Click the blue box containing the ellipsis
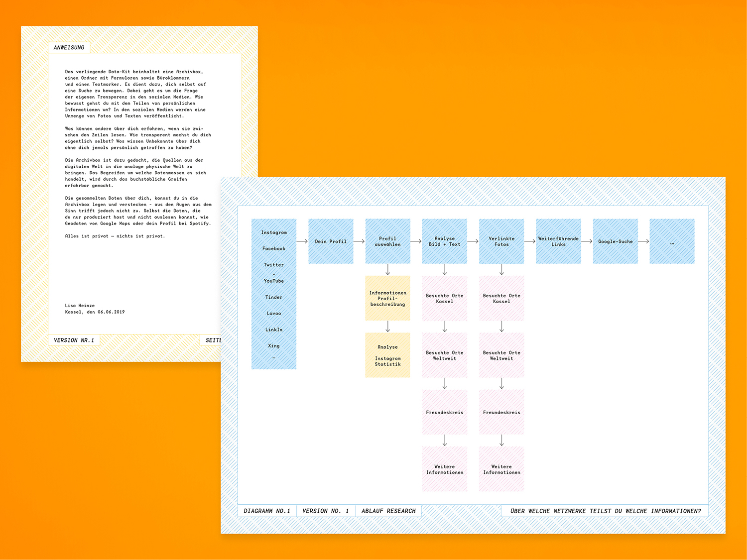 672,241
